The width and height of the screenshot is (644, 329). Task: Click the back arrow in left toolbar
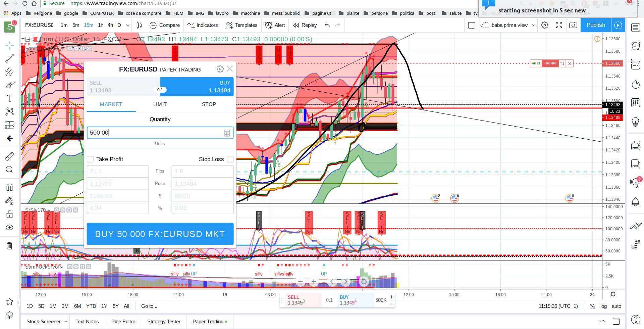(x=9, y=138)
